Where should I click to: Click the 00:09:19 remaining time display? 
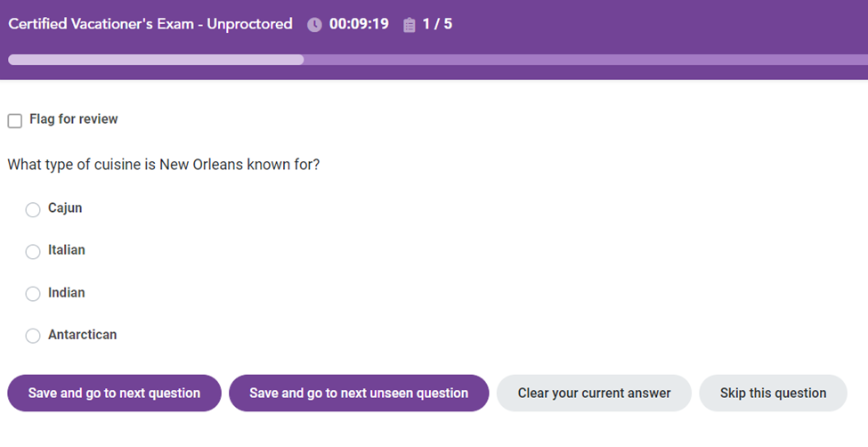(359, 24)
